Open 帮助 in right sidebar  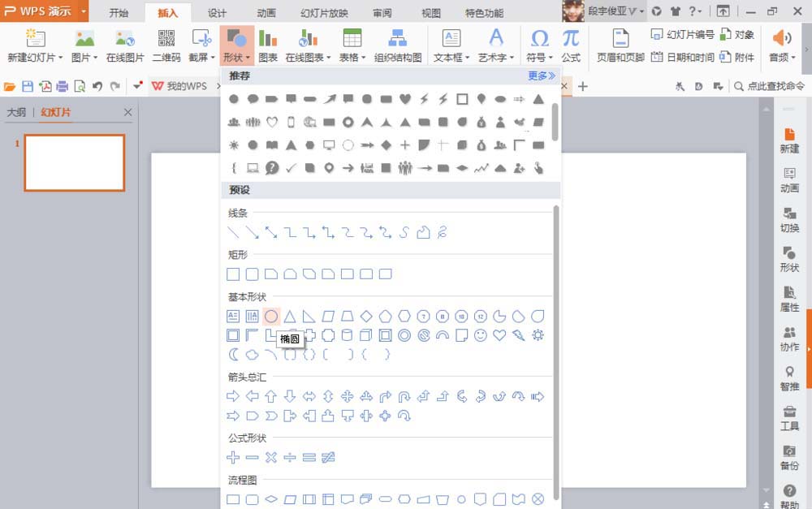coord(789,496)
